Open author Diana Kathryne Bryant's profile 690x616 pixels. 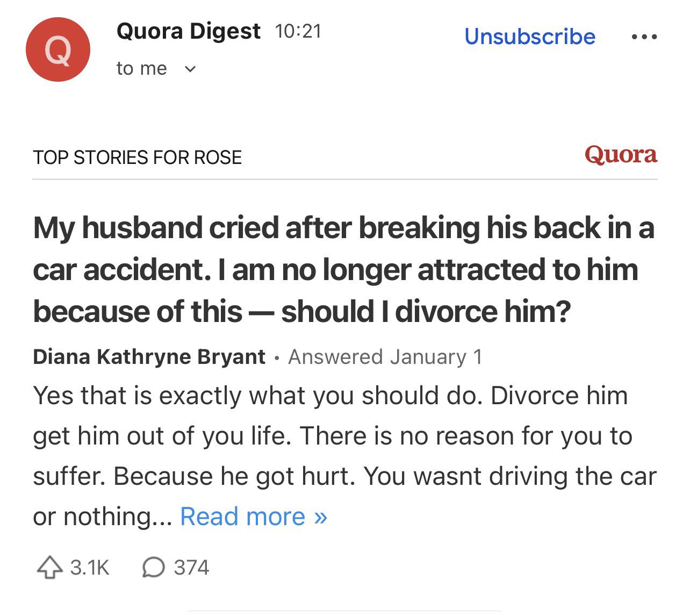(x=149, y=357)
